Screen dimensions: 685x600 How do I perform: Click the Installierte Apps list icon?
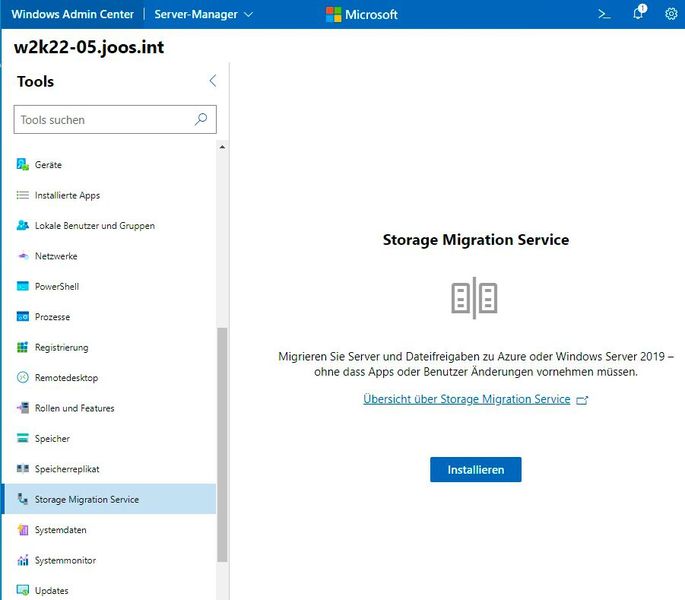click(23, 195)
